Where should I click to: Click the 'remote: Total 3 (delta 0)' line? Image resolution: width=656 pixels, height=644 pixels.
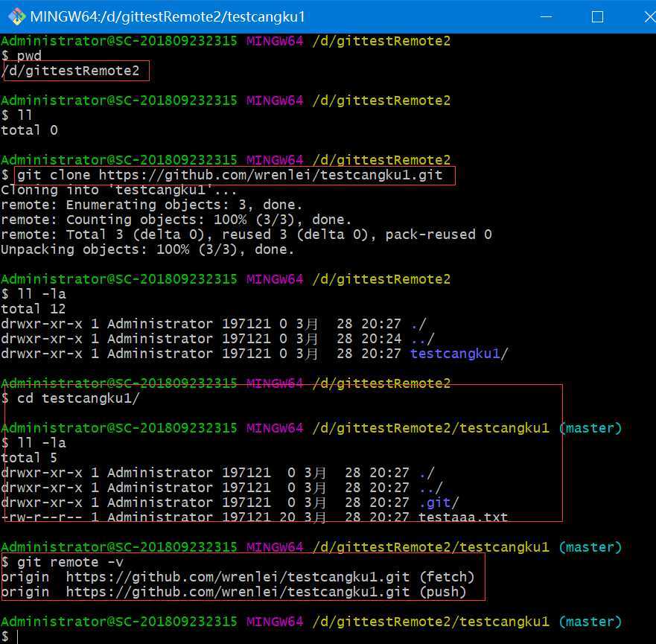tap(246, 235)
